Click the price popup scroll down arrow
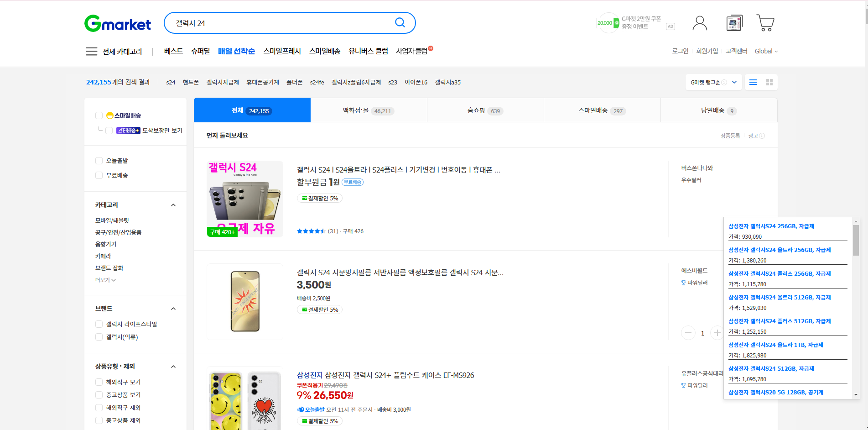Screen dimensions: 868x430 pyautogui.click(x=856, y=395)
